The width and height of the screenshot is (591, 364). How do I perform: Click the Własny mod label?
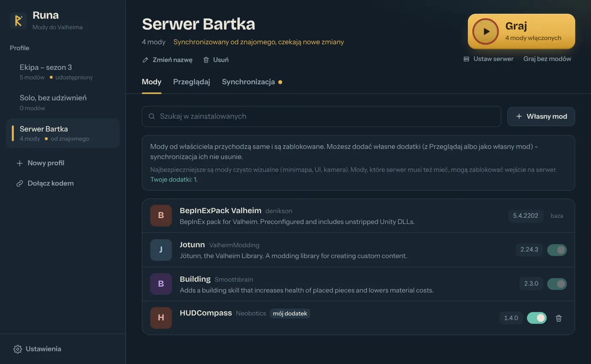point(547,116)
